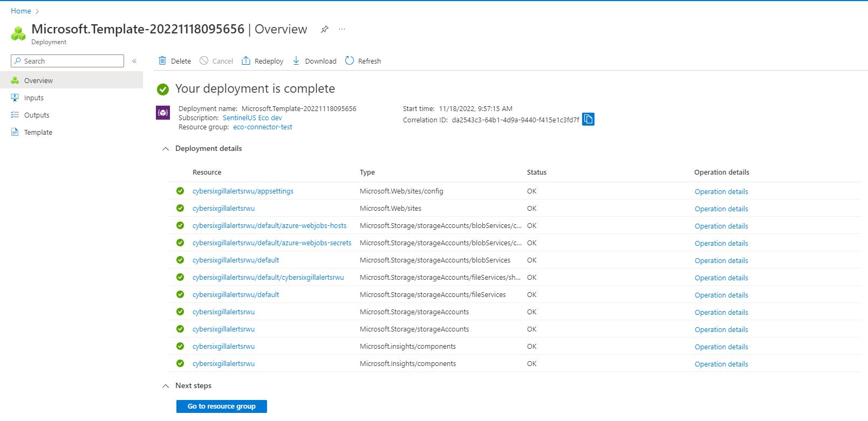Click the Delete toolbar button
868x421 pixels.
[175, 61]
